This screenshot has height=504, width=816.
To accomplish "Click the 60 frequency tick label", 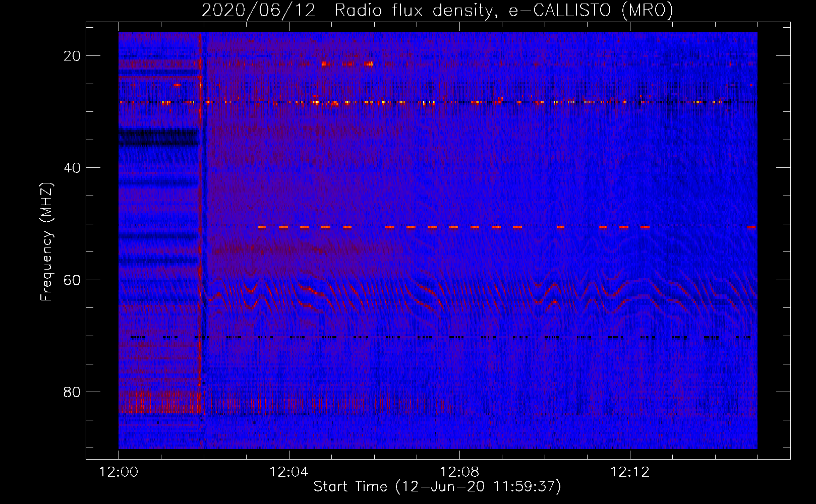I will [x=72, y=280].
